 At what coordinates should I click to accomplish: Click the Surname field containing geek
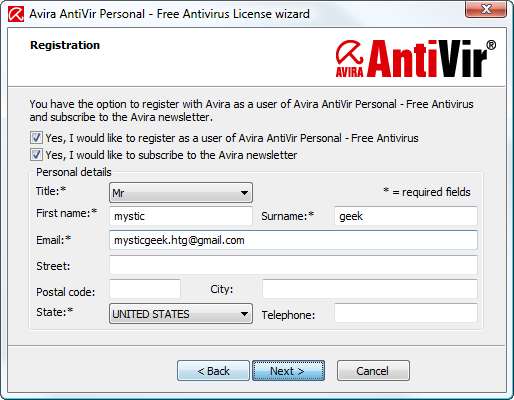(406, 216)
